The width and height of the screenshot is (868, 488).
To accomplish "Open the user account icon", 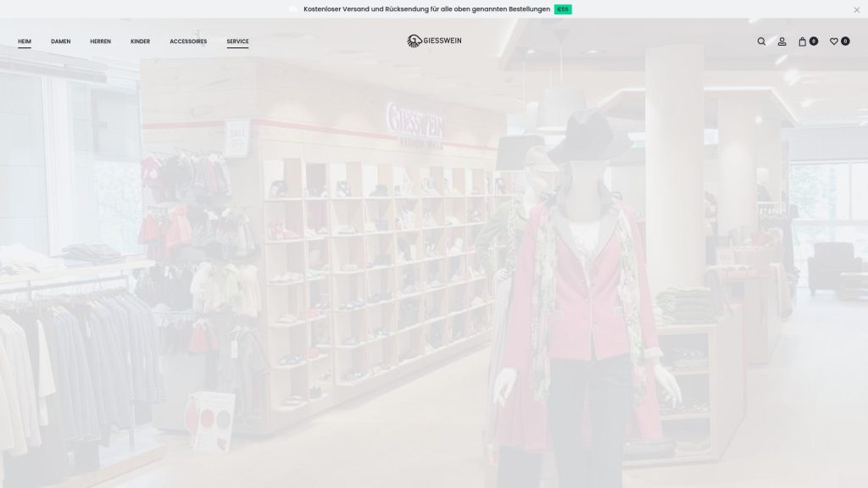I will pyautogui.click(x=782, y=42).
